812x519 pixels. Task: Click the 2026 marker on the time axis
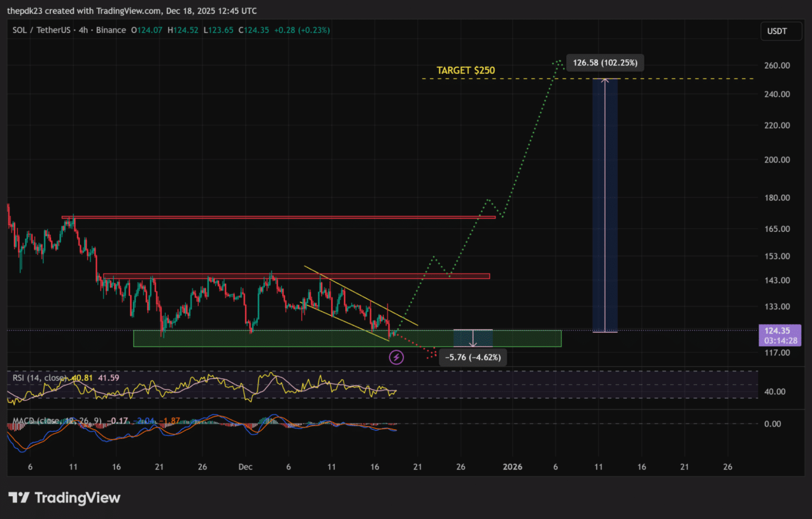click(x=512, y=467)
